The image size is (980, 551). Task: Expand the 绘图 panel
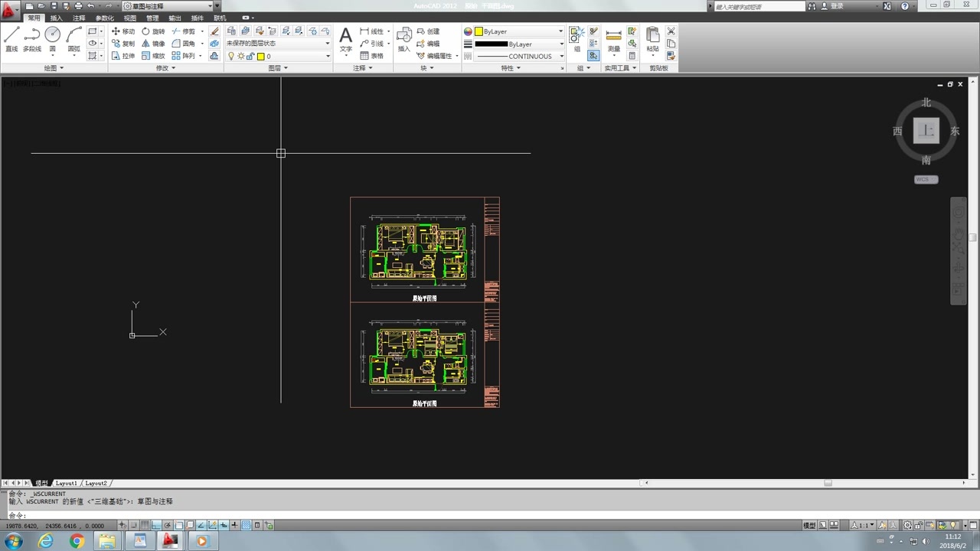coord(53,68)
